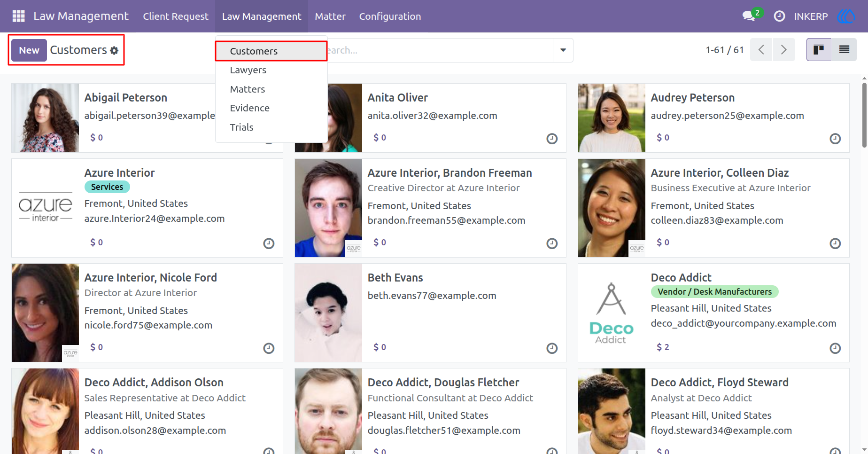Viewport: 868px width, 454px height.
Task: Open the Matter menu
Action: (330, 16)
